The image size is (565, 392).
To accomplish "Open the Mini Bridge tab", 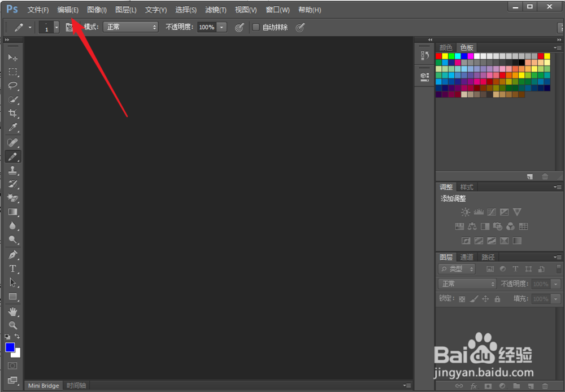I will [44, 386].
